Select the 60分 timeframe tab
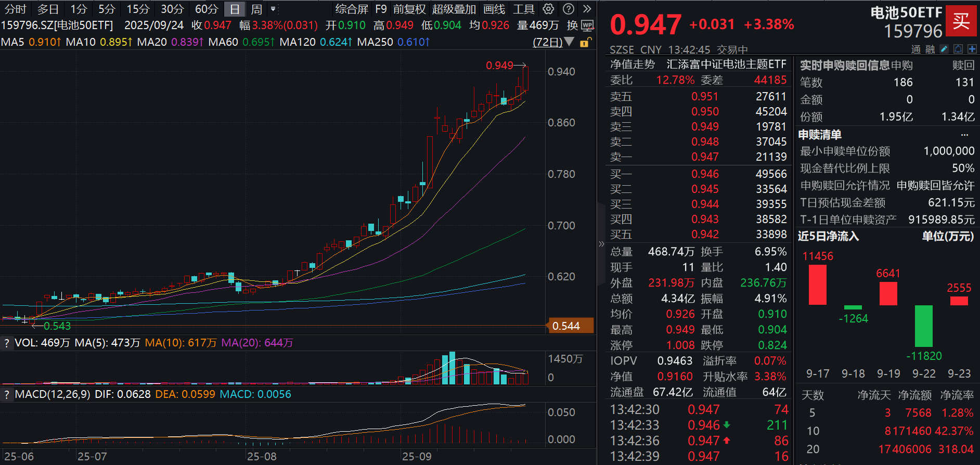The height and width of the screenshot is (465, 980). pyautogui.click(x=206, y=9)
